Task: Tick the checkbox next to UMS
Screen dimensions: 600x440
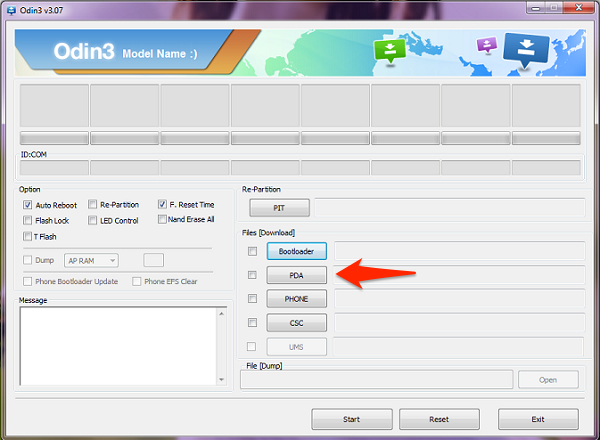Action: pyautogui.click(x=251, y=347)
